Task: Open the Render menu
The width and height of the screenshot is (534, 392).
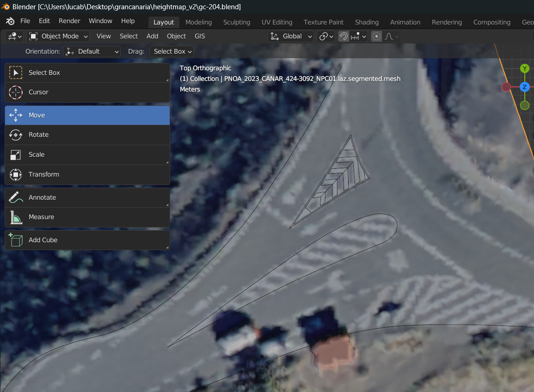Action: [x=69, y=21]
